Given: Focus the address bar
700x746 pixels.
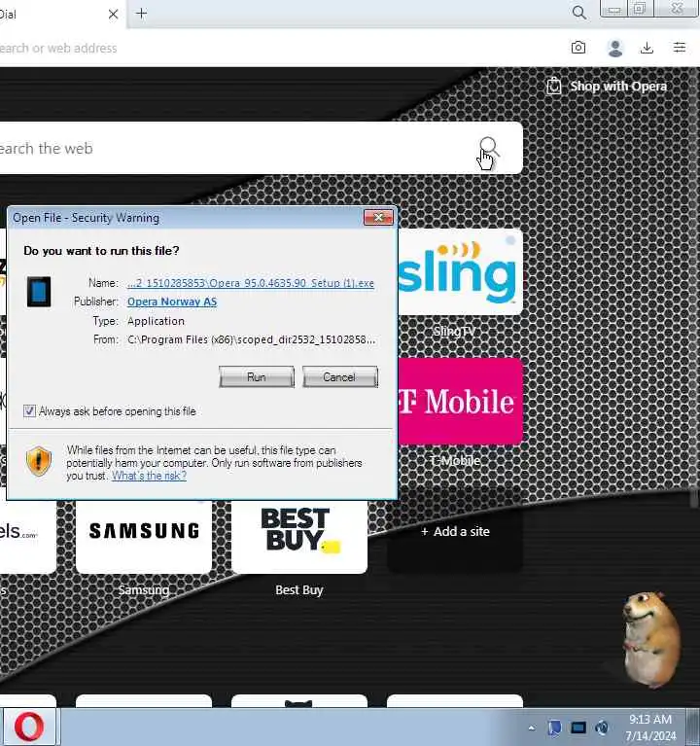Looking at the screenshot, I should (281, 48).
